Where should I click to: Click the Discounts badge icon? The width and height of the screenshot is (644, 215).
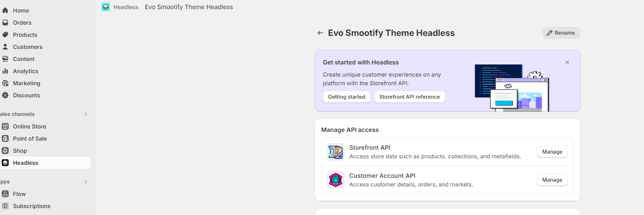5,95
